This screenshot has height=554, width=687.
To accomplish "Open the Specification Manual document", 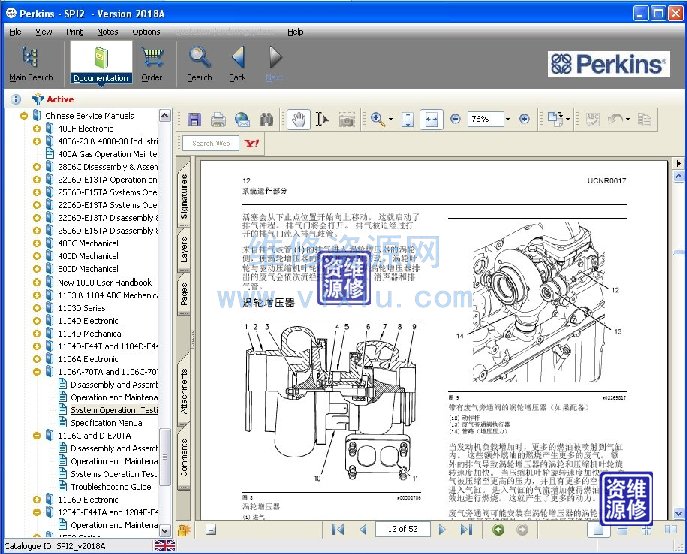I will 106,423.
